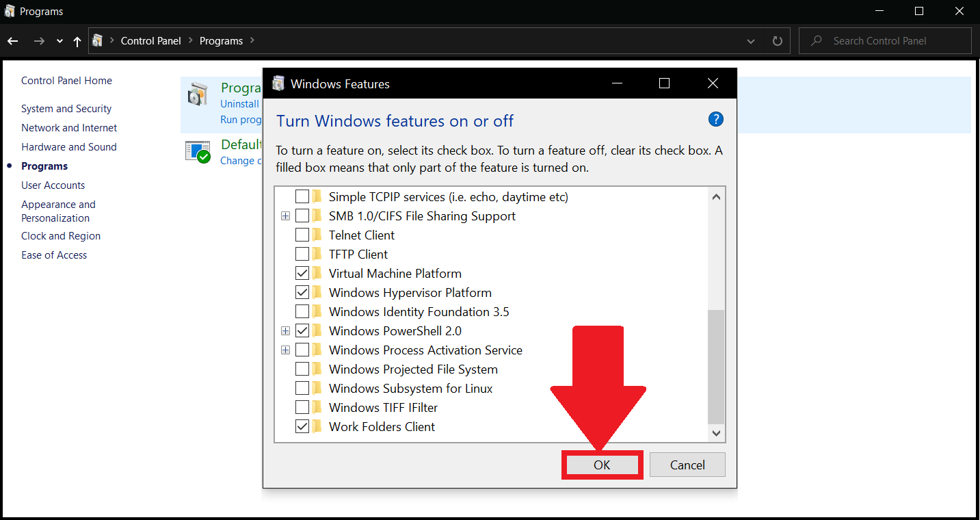The image size is (980, 520).
Task: Click the features list scroll up arrow
Action: 716,197
